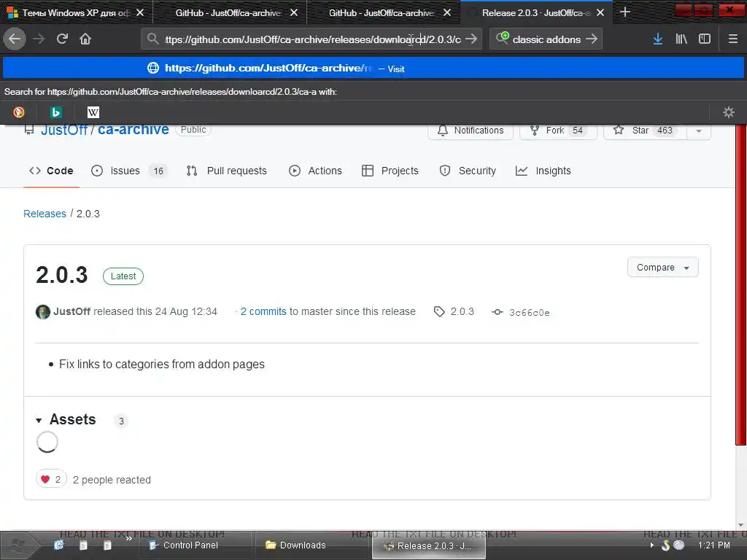Click first quick launch browser icon
The image size is (747, 560).
(x=59, y=545)
